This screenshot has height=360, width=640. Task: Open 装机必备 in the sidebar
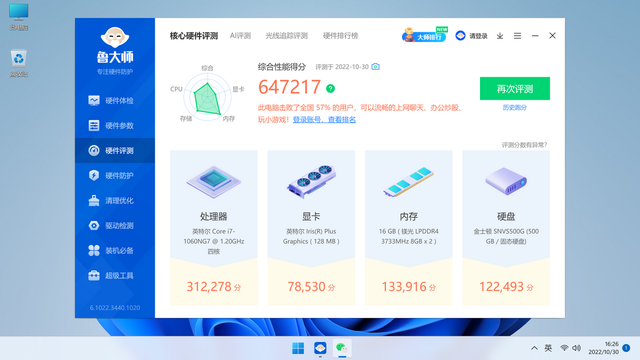pyautogui.click(x=115, y=250)
